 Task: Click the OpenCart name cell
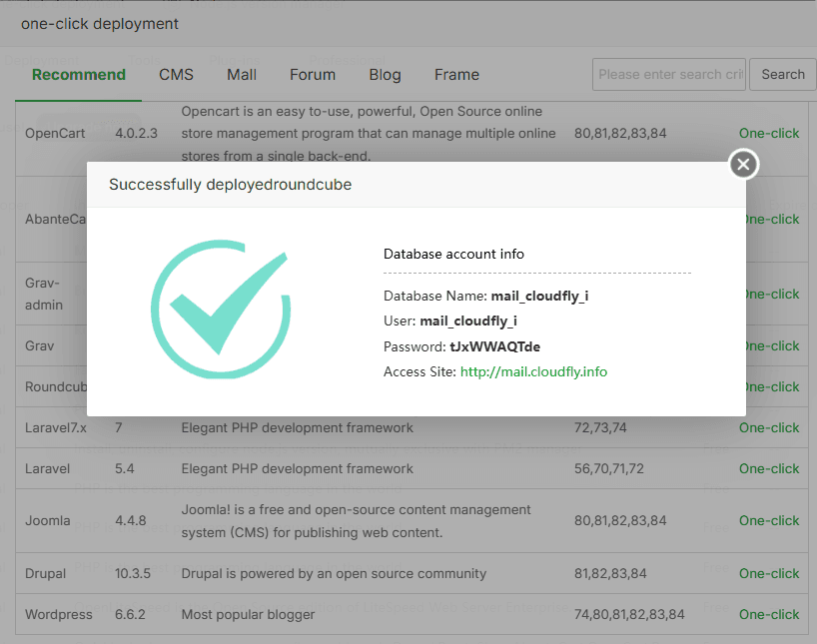tap(55, 134)
